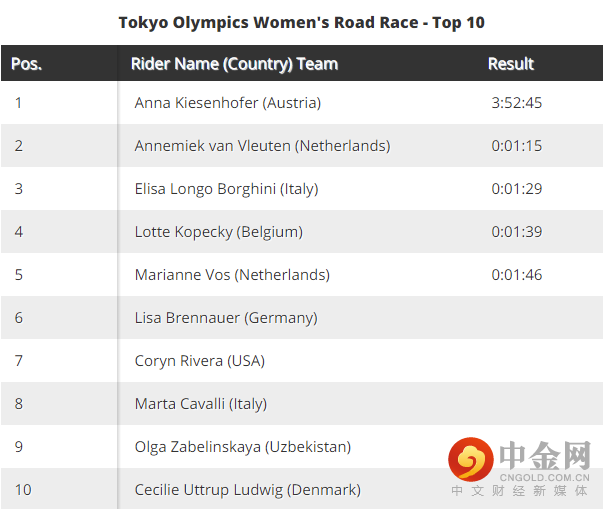Click Marianne Vos (Netherlands) name
Image resolution: width=605 pixels, height=509 pixels.
click(232, 275)
